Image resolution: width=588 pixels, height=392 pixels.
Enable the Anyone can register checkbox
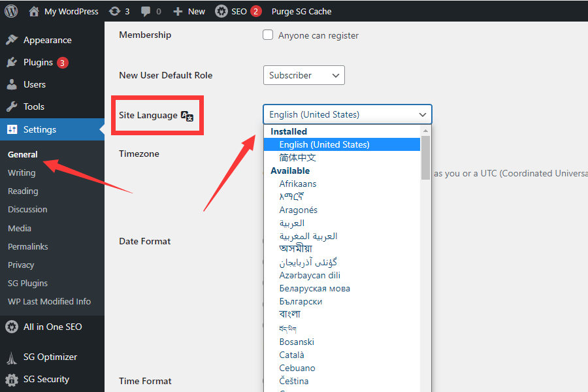[268, 35]
